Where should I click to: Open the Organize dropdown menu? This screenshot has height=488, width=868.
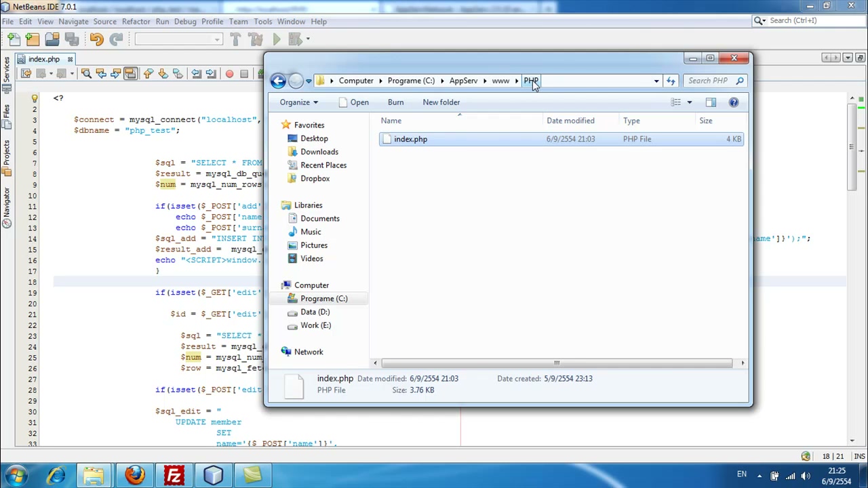[x=298, y=102]
